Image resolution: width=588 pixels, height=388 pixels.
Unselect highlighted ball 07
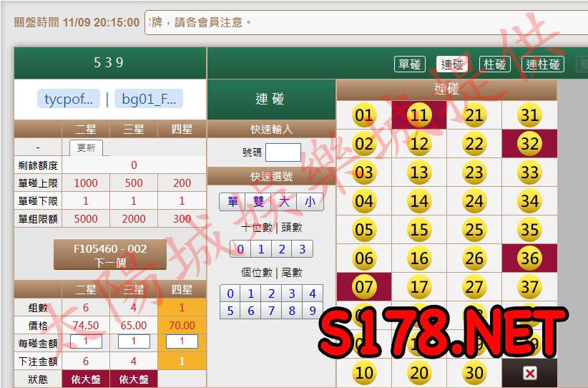click(364, 286)
